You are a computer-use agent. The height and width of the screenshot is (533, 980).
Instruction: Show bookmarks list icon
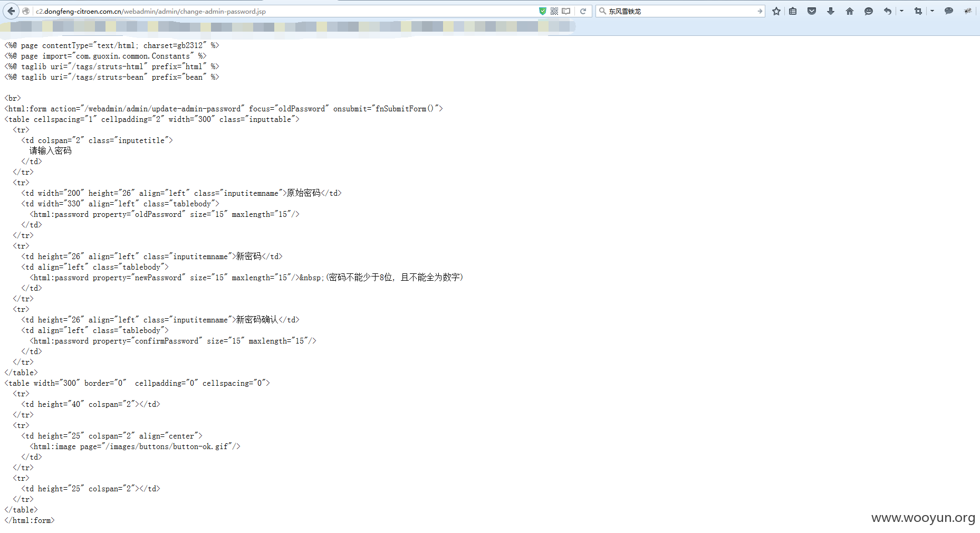click(x=793, y=11)
